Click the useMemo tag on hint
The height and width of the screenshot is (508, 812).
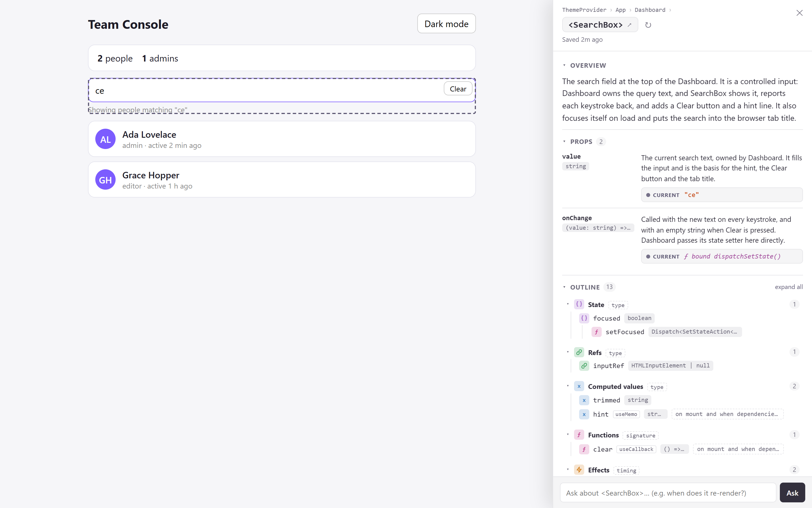click(x=626, y=414)
